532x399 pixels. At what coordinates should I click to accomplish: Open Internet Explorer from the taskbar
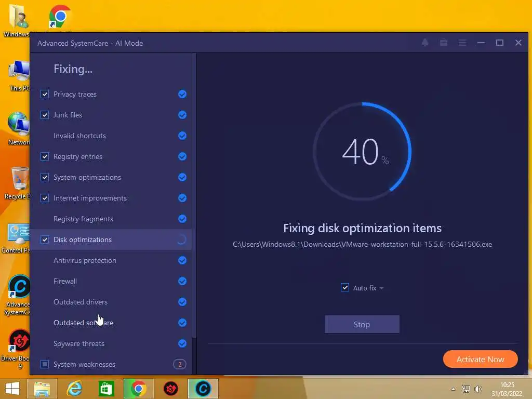(x=75, y=389)
